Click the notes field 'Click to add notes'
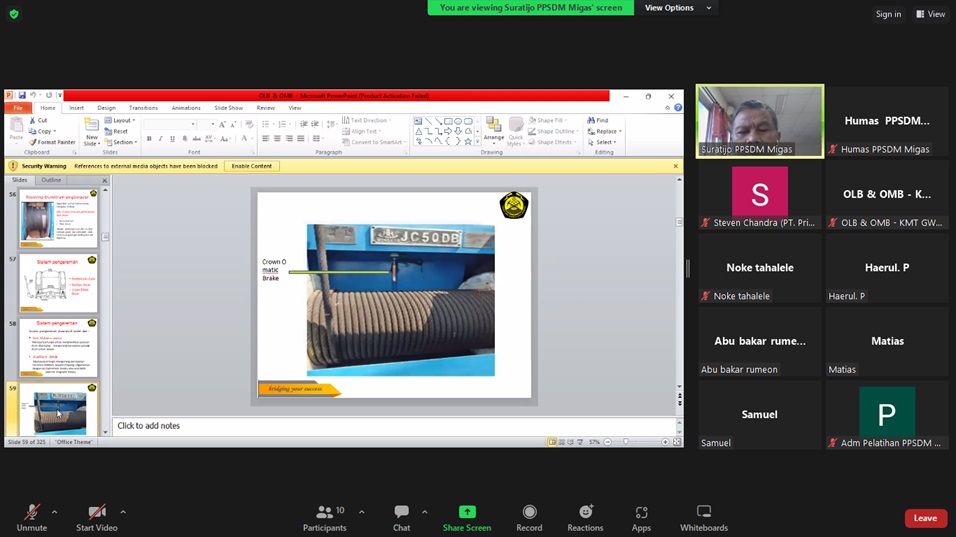 click(394, 426)
